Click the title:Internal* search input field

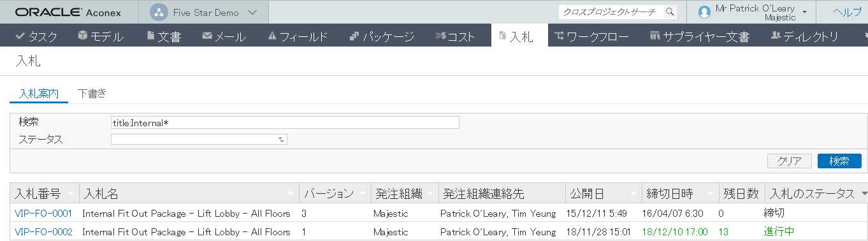tap(285, 122)
